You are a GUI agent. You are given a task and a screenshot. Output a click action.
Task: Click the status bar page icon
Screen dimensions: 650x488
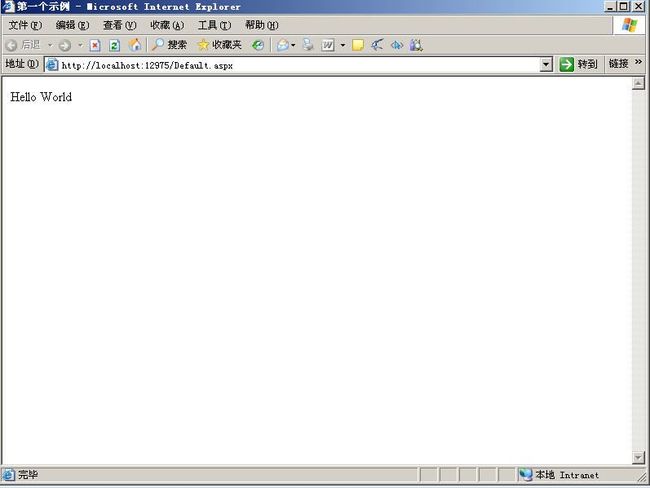[x=8, y=475]
